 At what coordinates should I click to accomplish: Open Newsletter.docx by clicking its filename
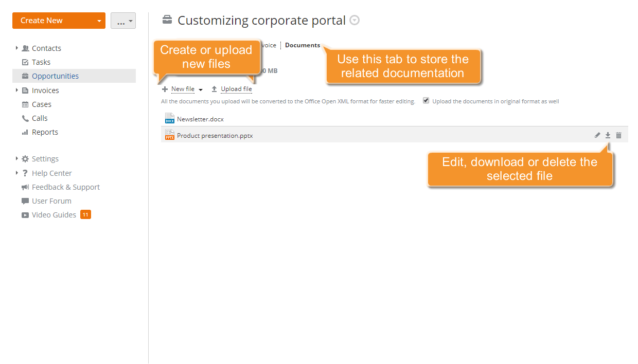(x=200, y=118)
